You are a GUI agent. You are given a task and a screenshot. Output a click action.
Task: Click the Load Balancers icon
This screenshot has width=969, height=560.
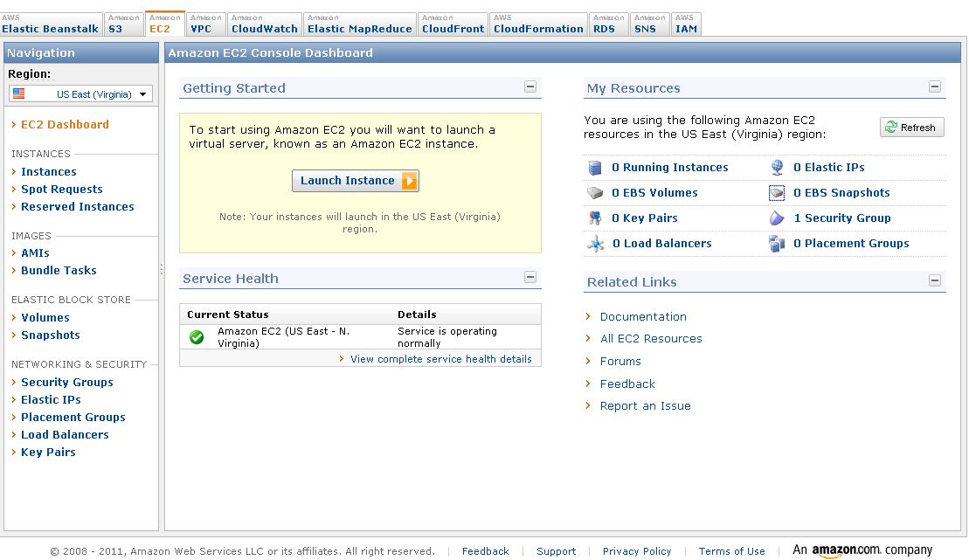pos(596,244)
